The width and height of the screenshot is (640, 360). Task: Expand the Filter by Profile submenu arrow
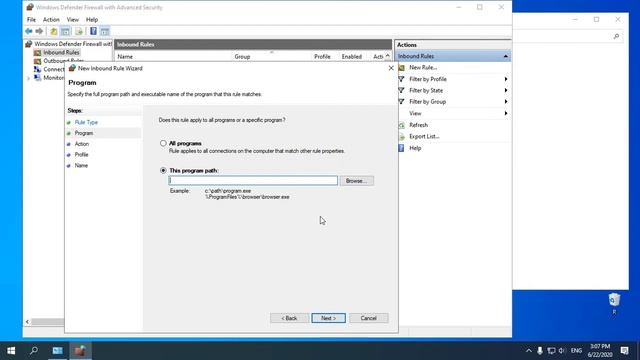click(506, 79)
